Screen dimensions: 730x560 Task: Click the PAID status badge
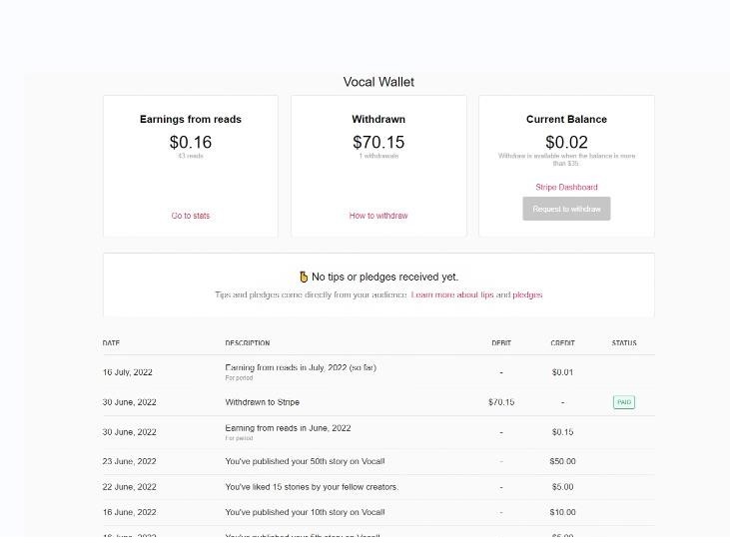pos(624,402)
